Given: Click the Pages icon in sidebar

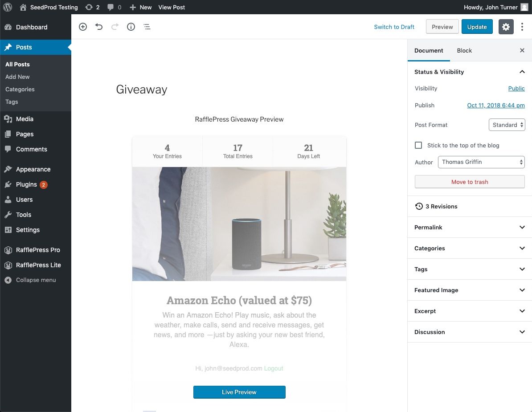Looking at the screenshot, I should (x=8, y=134).
